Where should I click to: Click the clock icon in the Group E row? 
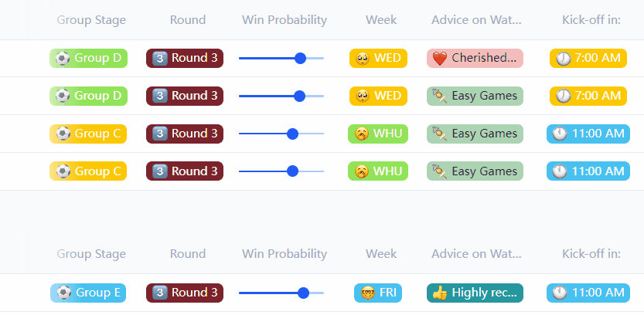pyautogui.click(x=561, y=293)
